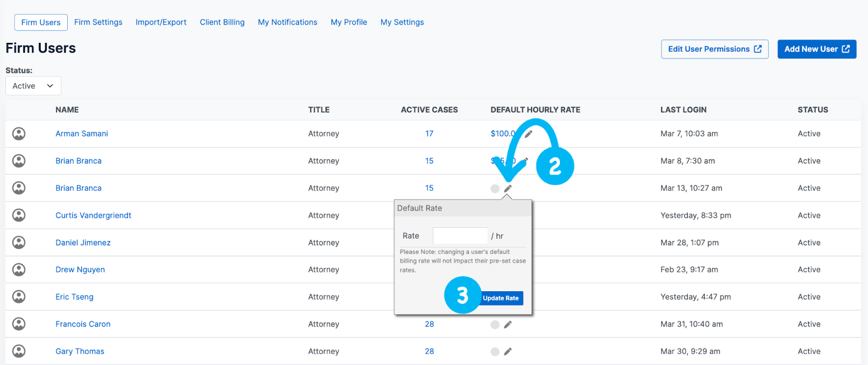Screen dimensions: 868x365
Task: Click the Add New User button
Action: tap(817, 49)
